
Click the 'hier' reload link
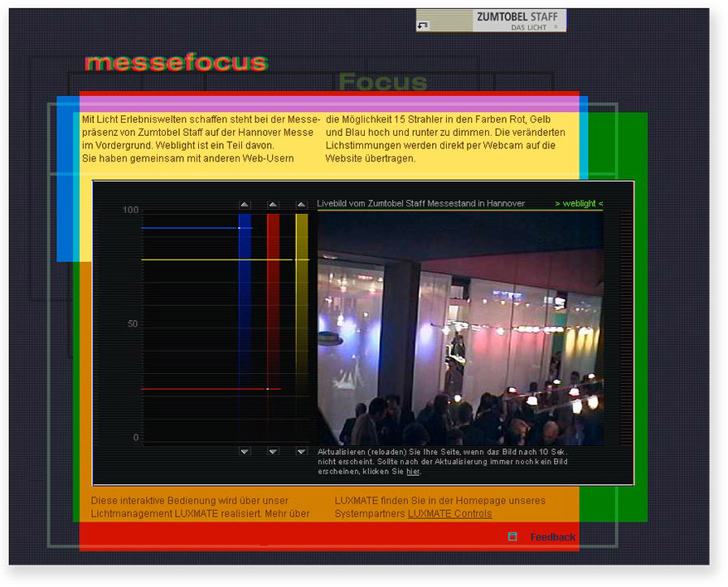(412, 472)
